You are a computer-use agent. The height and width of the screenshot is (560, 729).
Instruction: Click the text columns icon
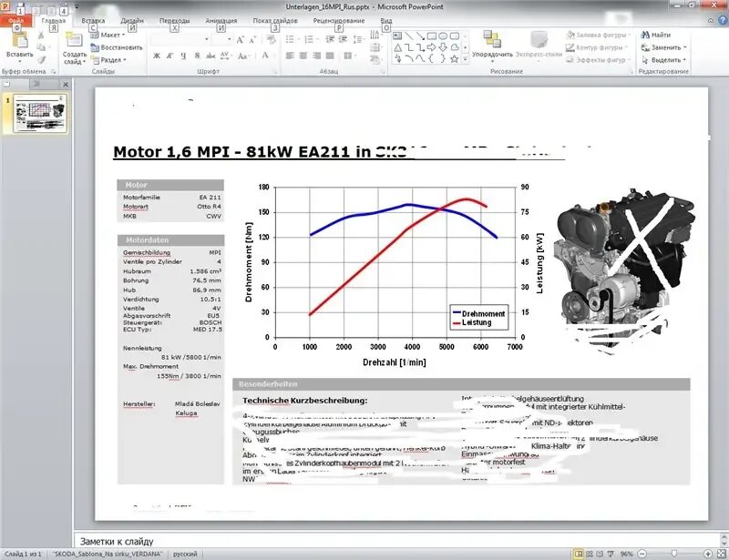click(348, 56)
